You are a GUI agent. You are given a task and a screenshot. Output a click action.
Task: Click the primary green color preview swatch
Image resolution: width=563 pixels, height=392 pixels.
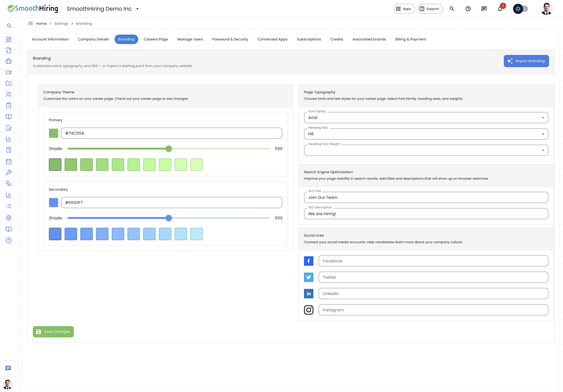tap(53, 133)
